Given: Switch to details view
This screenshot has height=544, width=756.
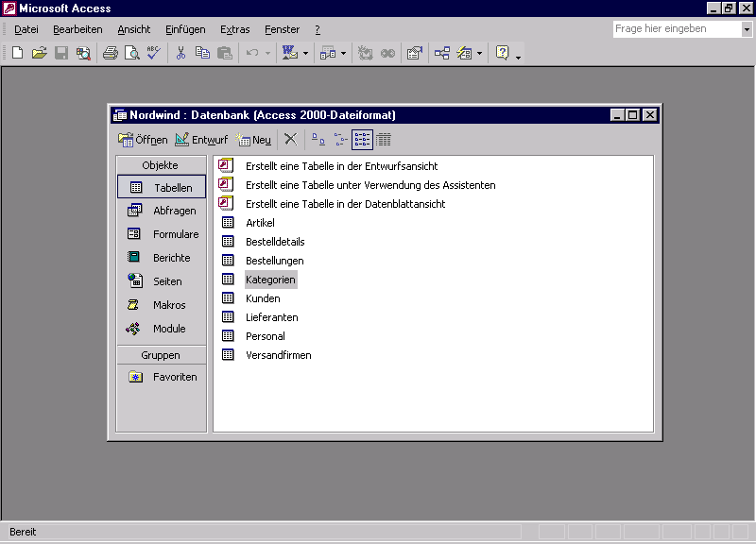Looking at the screenshot, I should pos(384,140).
